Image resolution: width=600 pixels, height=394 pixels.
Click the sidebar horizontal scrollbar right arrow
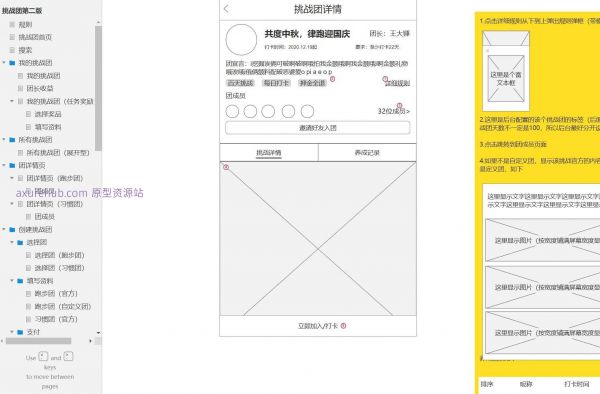(x=90, y=341)
